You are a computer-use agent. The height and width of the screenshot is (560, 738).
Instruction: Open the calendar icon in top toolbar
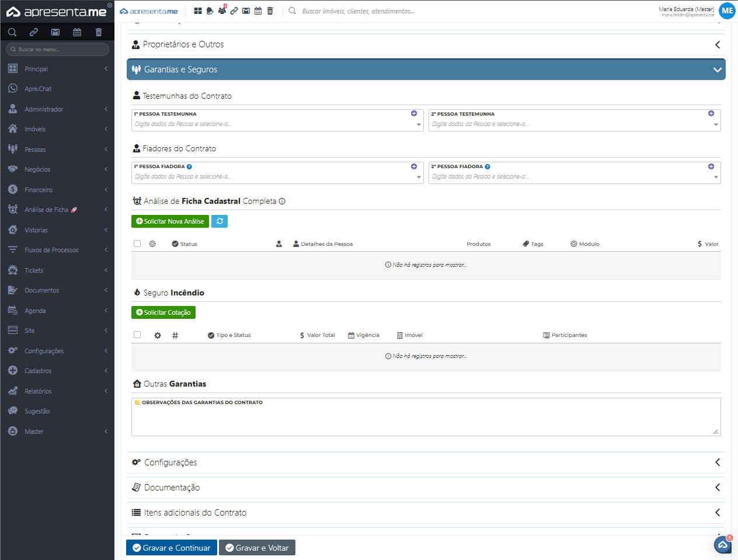258,11
